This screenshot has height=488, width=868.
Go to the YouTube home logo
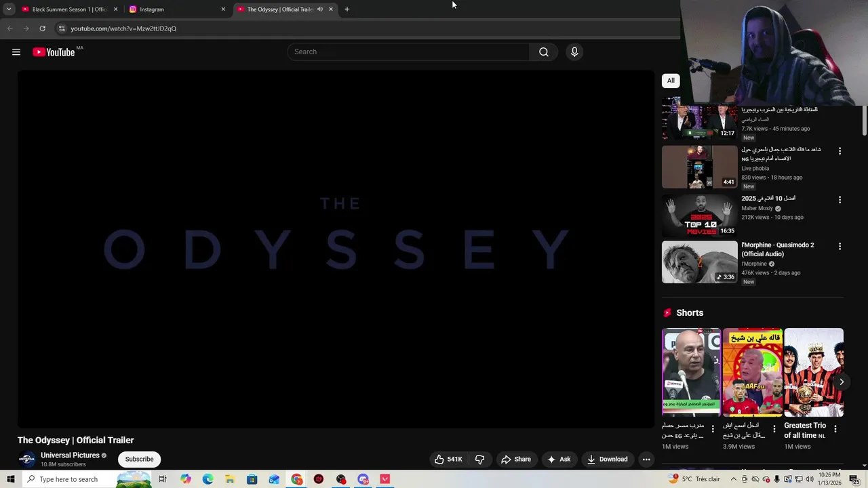coord(54,52)
